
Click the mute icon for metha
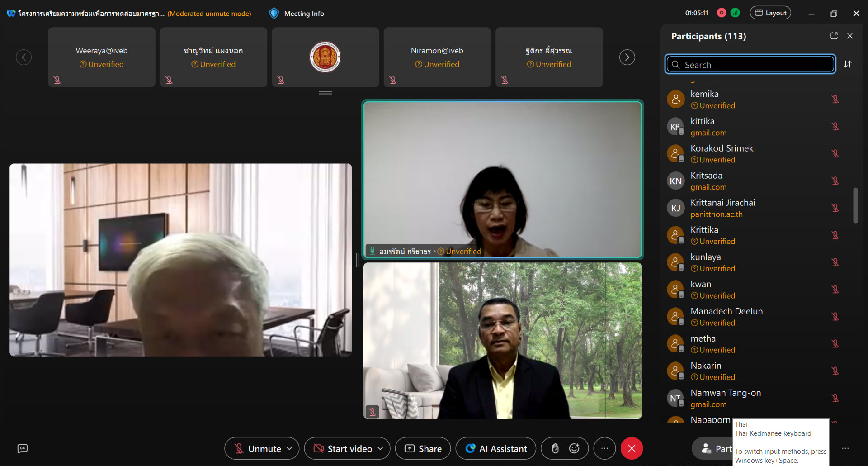coord(835,343)
